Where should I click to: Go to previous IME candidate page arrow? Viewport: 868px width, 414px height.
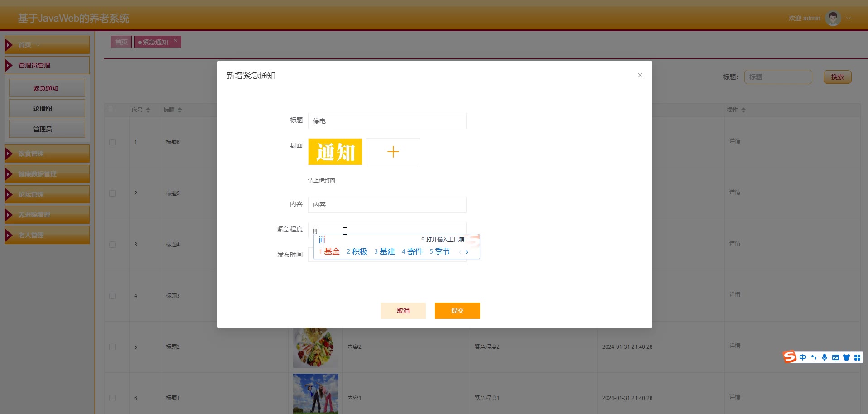tap(460, 252)
